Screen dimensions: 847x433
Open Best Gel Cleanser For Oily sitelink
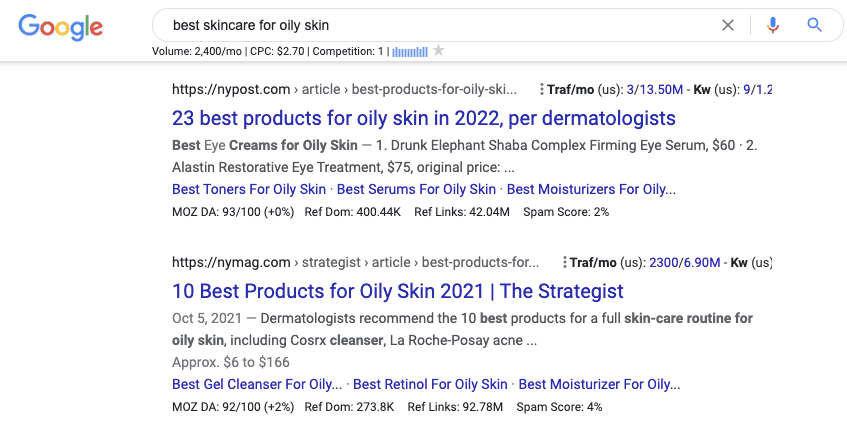tap(257, 384)
